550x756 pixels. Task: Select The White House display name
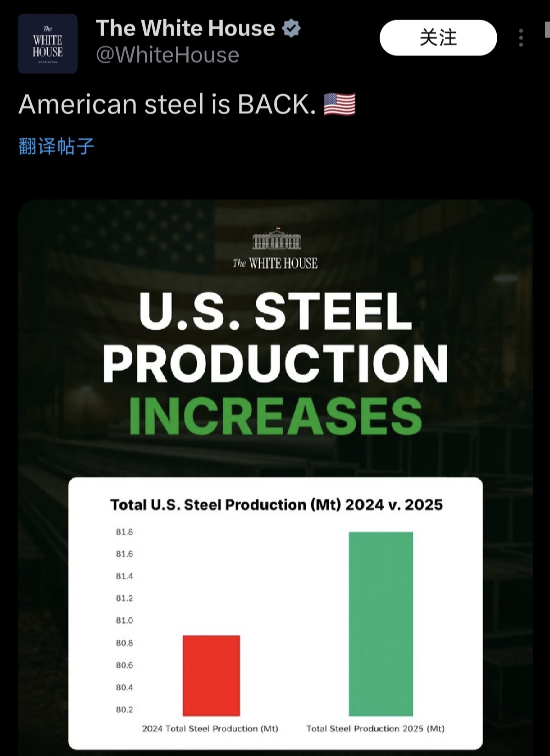185,28
